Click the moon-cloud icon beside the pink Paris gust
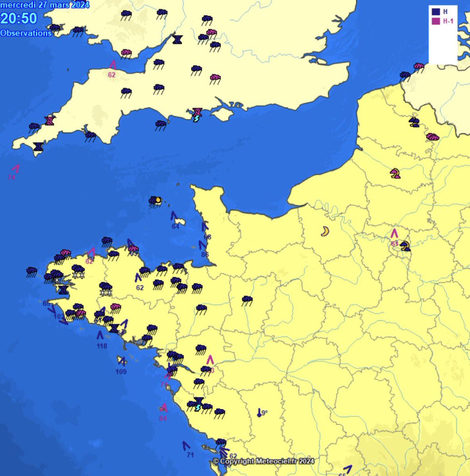 tap(405, 246)
